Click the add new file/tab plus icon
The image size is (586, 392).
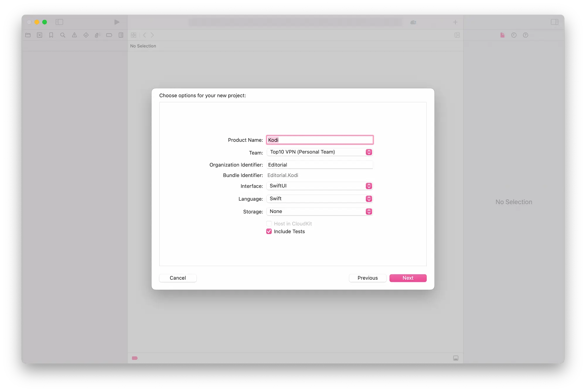455,22
